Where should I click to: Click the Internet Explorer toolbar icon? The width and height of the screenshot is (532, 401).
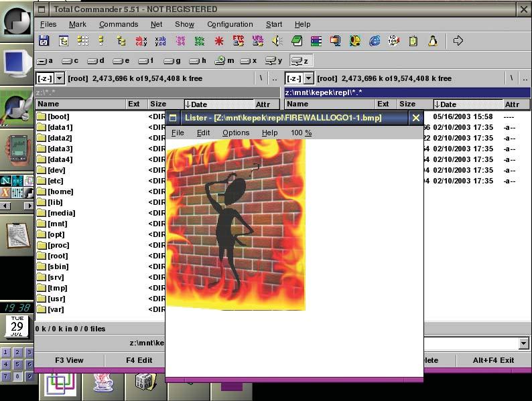pos(375,41)
